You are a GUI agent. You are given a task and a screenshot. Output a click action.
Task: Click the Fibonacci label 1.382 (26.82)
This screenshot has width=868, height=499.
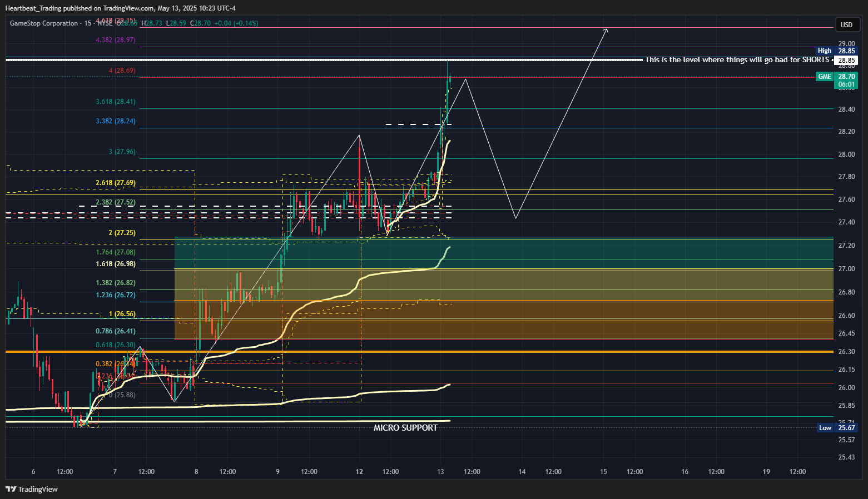116,283
